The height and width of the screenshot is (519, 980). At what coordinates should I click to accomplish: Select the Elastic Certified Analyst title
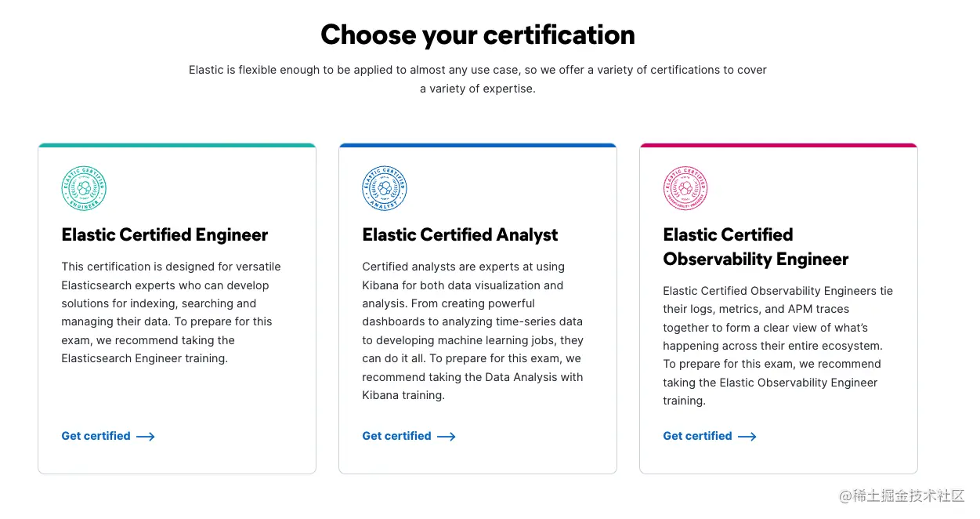coord(460,235)
